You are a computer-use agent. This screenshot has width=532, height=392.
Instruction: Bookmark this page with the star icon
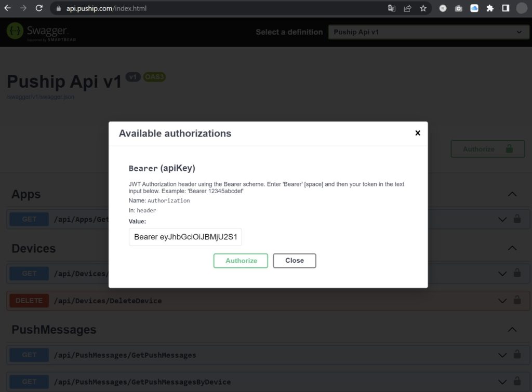[423, 8]
